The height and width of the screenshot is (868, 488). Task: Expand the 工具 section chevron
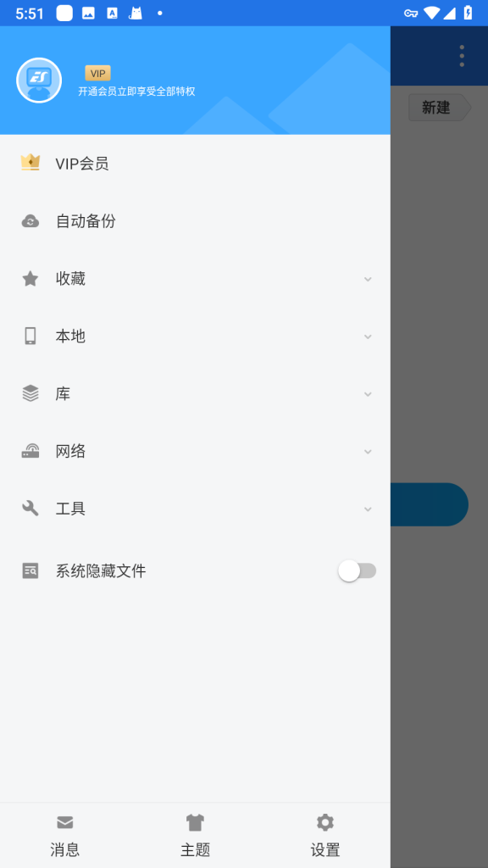[368, 509]
